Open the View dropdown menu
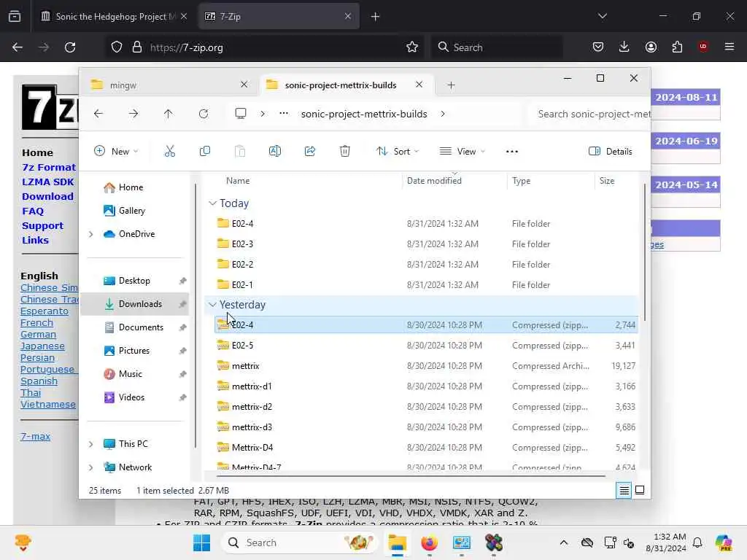Viewport: 747px width, 560px height. (x=462, y=152)
